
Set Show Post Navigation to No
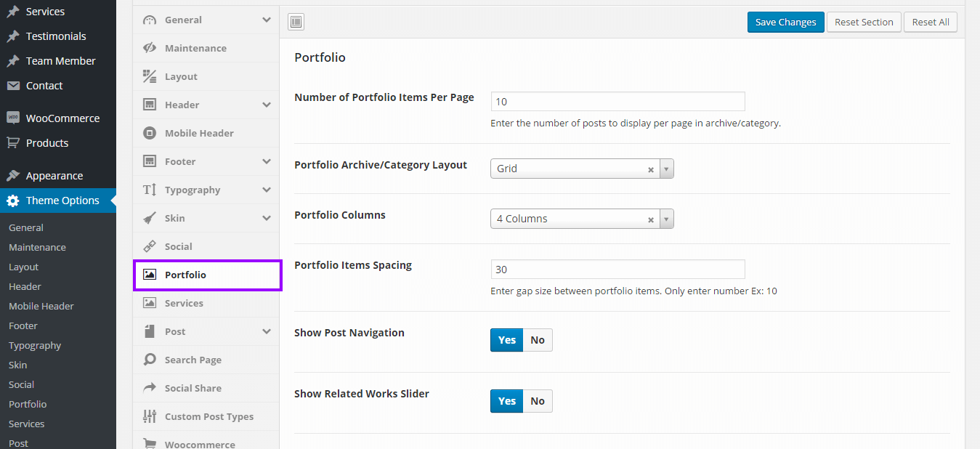(x=538, y=340)
